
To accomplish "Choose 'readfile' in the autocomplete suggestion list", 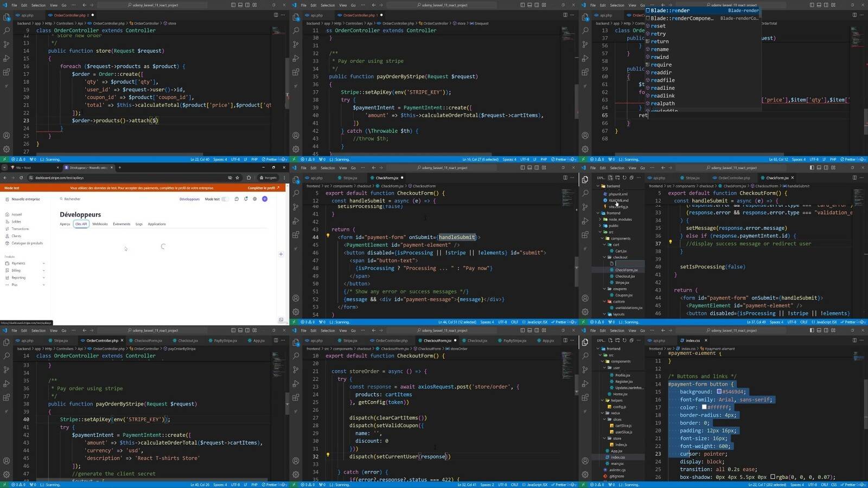I will pyautogui.click(x=703, y=80).
